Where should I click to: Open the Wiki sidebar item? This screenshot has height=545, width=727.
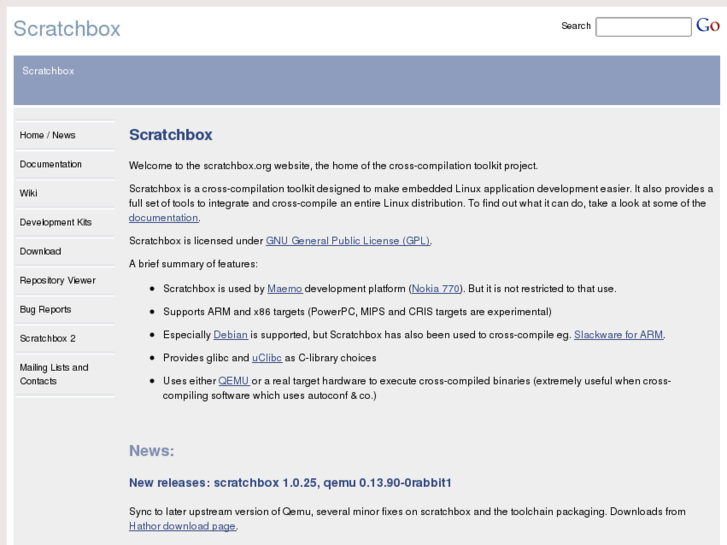click(28, 193)
